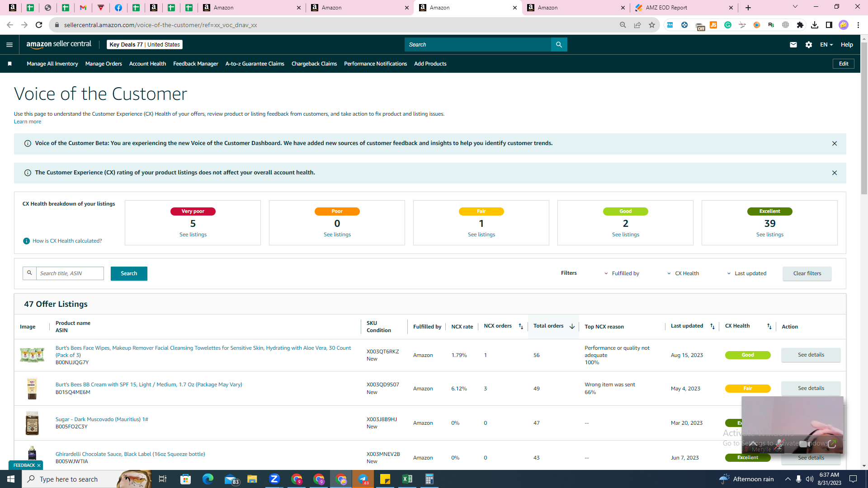Open the Windows Start menu

point(11,479)
